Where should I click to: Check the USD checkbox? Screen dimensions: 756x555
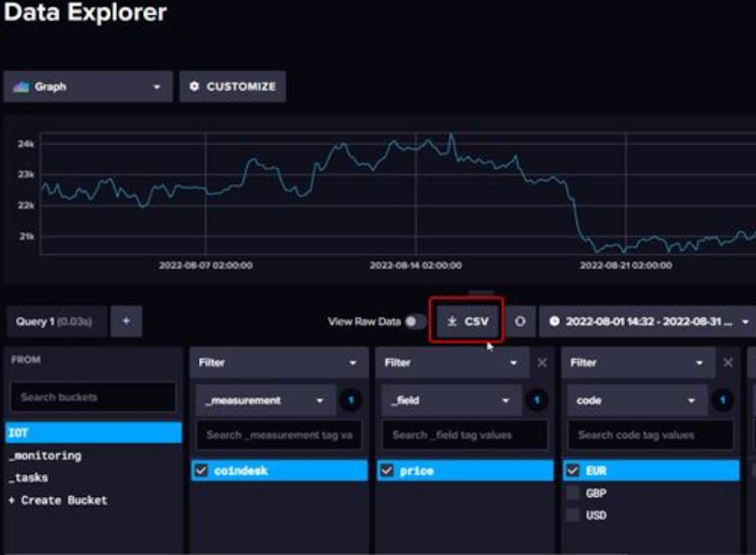[573, 515]
